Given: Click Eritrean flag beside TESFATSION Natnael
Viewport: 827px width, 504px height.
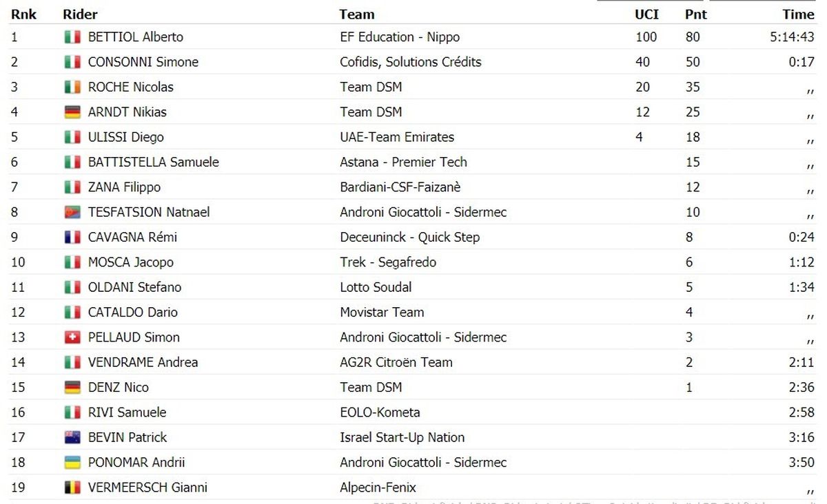Looking at the screenshot, I should tap(72, 212).
